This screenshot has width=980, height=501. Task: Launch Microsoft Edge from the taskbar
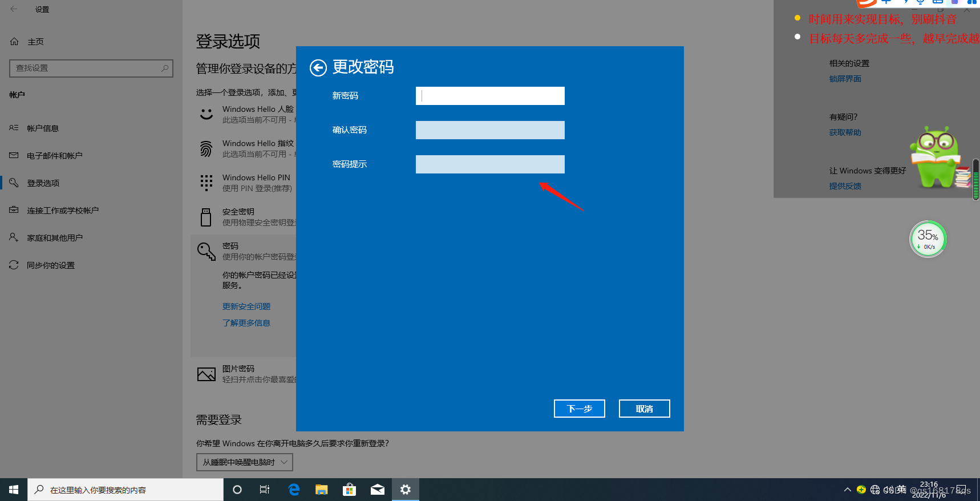[x=294, y=490]
